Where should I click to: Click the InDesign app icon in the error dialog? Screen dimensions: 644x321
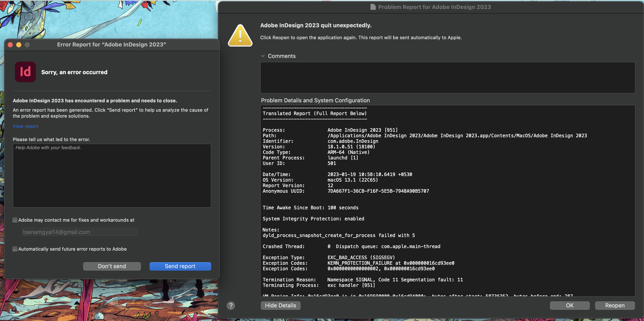tap(25, 72)
